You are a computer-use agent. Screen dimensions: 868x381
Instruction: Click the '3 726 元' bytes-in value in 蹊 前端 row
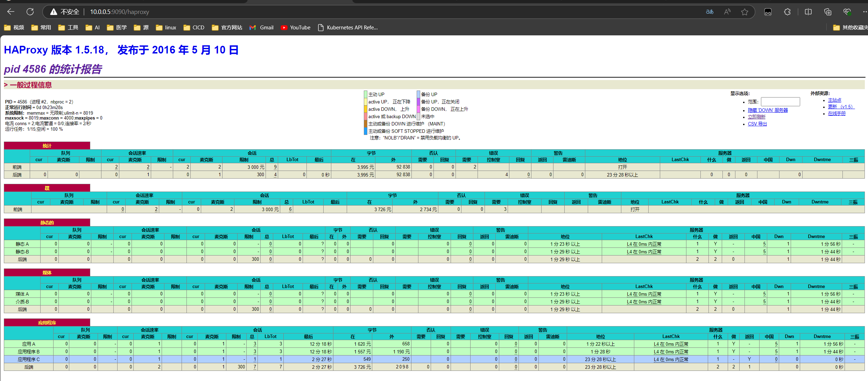coord(382,209)
